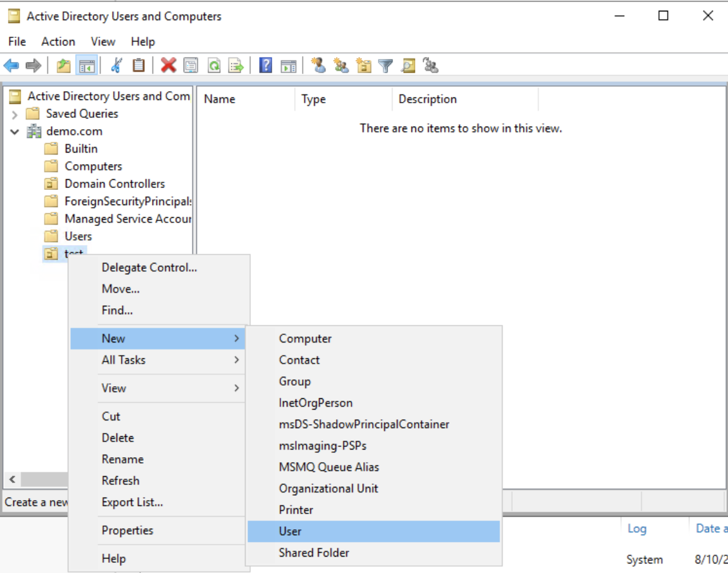Create a new Group object
The width and height of the screenshot is (728, 573).
(x=373, y=381)
